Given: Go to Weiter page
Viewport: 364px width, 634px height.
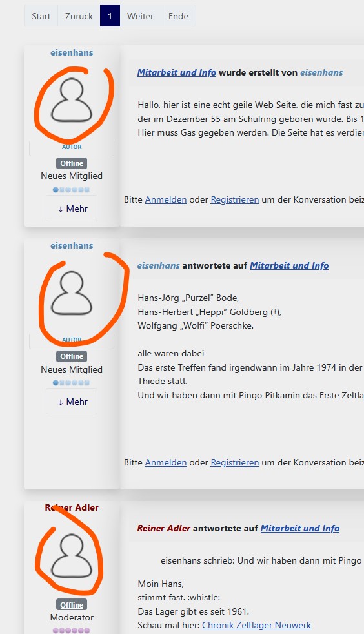Looking at the screenshot, I should pos(140,16).
